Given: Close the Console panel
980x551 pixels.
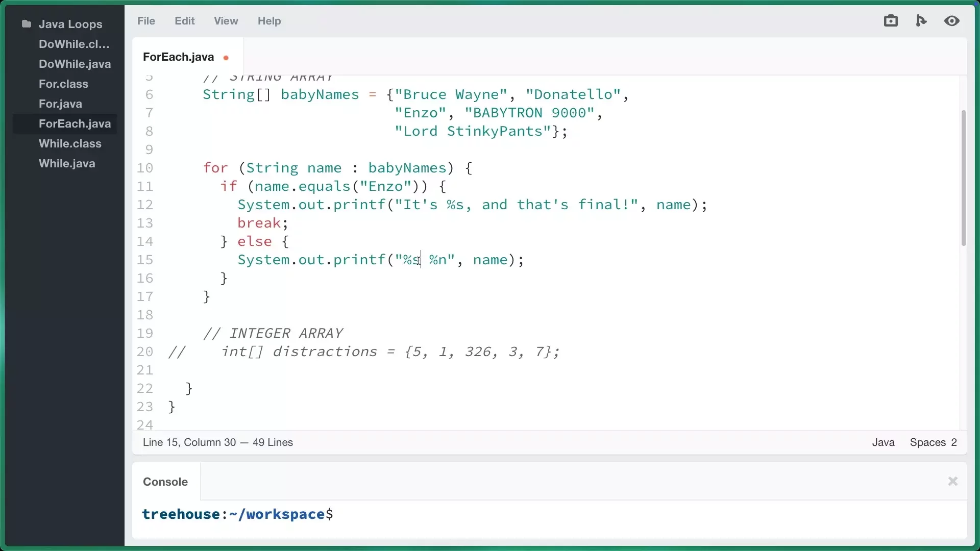Looking at the screenshot, I should 952,481.
